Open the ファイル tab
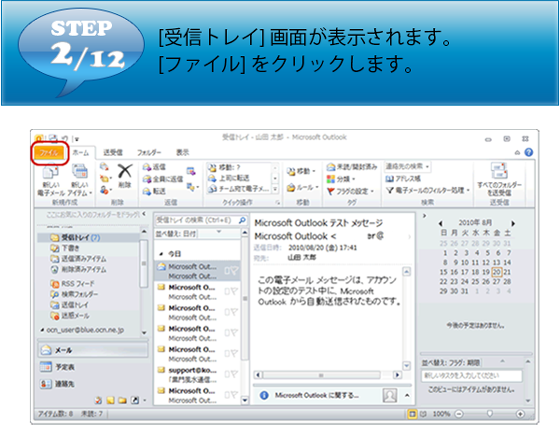This screenshot has height=425, width=560. tap(49, 153)
